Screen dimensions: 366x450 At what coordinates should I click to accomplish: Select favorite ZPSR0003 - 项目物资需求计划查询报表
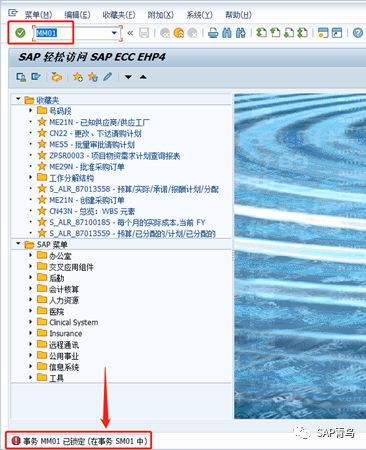click(115, 156)
